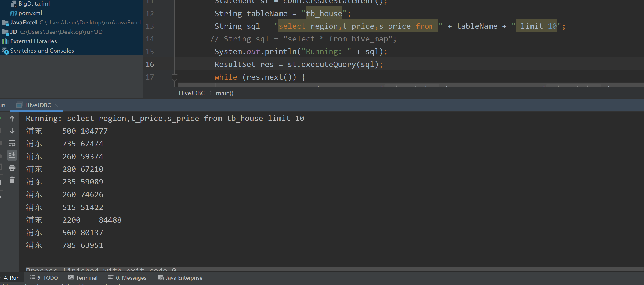Click console row with 785 63951

(64, 245)
